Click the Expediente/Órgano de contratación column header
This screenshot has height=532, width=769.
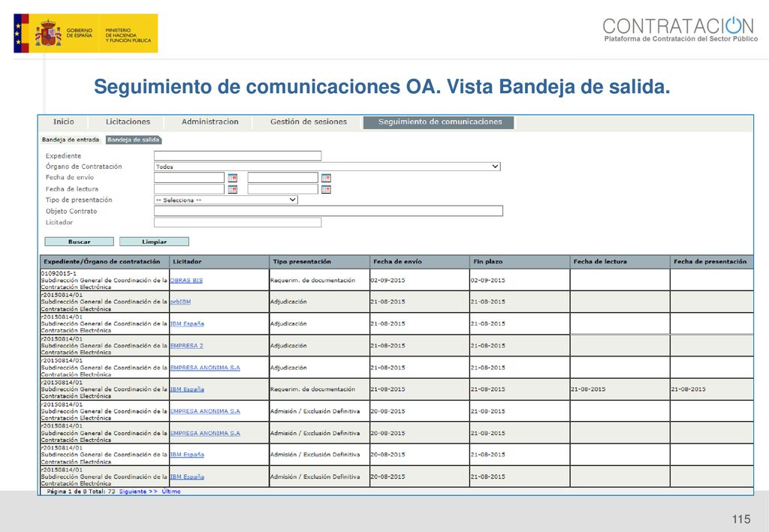(104, 262)
